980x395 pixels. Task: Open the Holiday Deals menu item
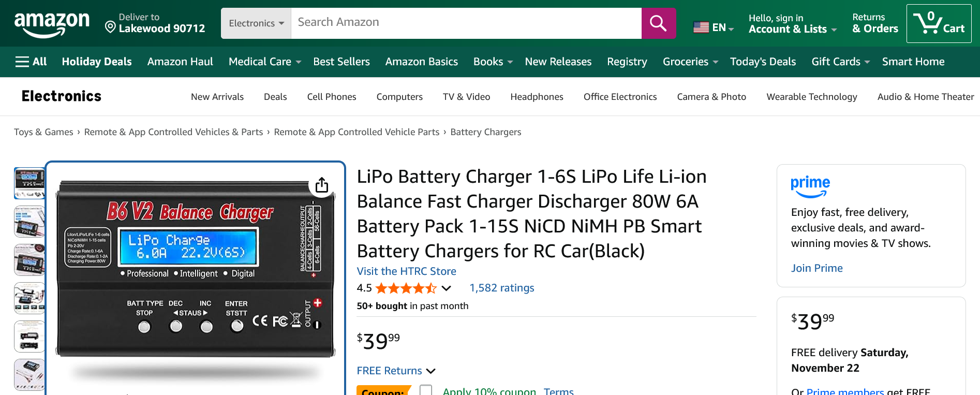click(96, 61)
